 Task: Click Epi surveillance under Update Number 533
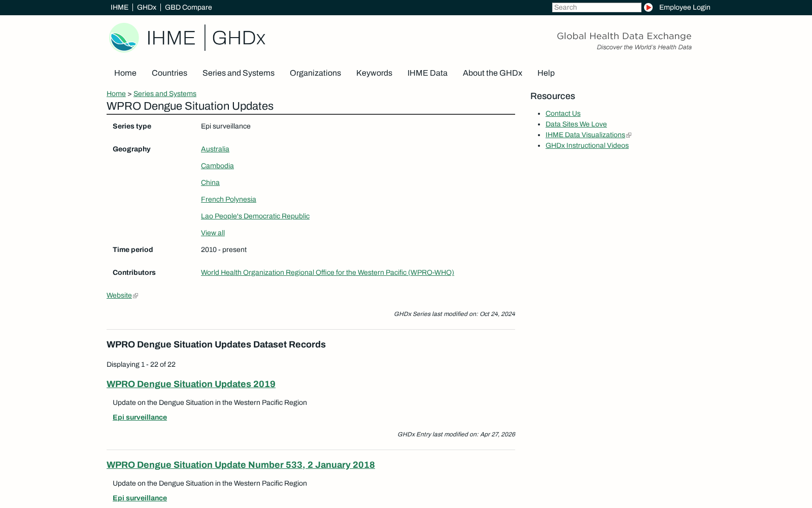140,498
